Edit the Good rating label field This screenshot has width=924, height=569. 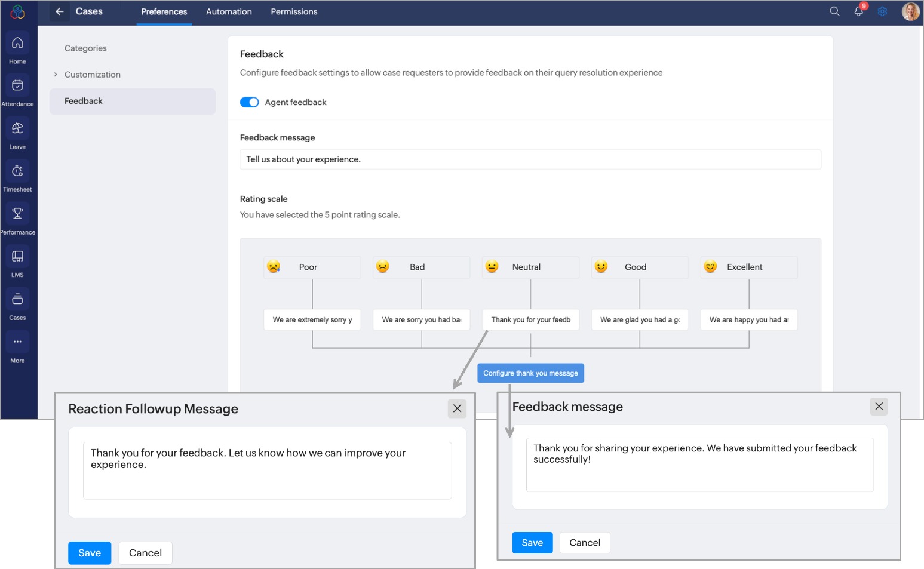[640, 267]
